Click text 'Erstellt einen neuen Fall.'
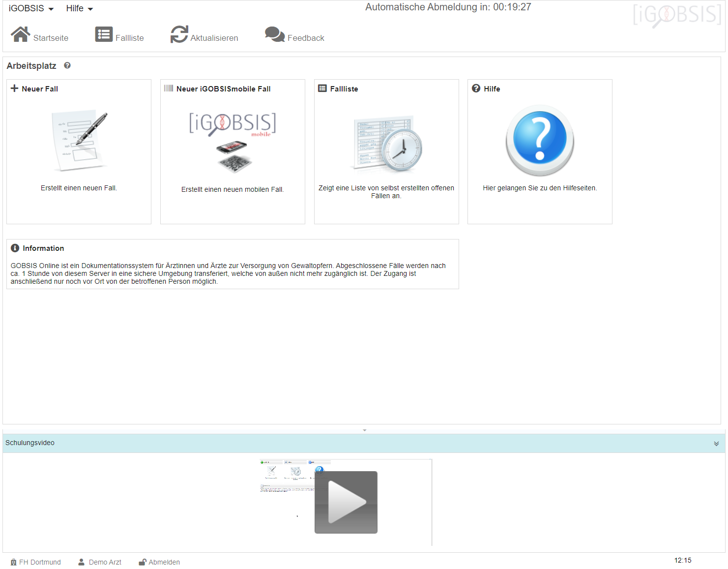 click(79, 188)
